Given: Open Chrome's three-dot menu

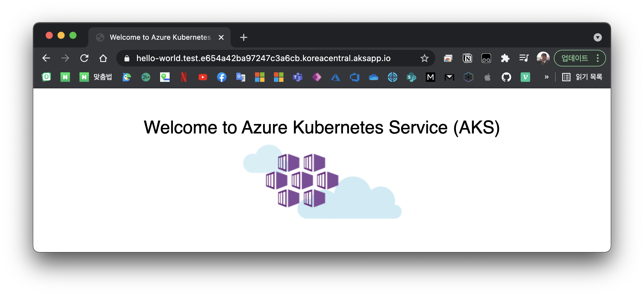Looking at the screenshot, I should [598, 58].
